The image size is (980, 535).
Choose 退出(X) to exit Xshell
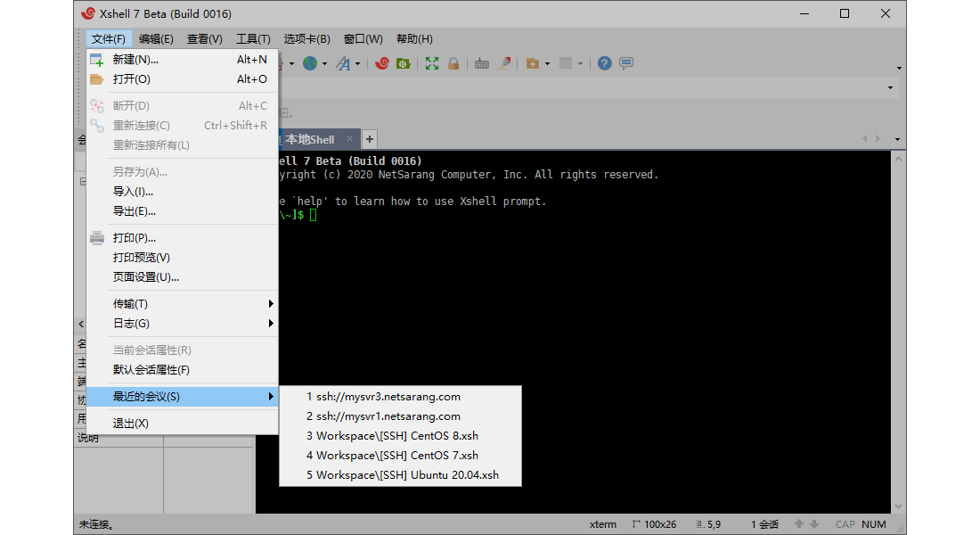[182, 424]
